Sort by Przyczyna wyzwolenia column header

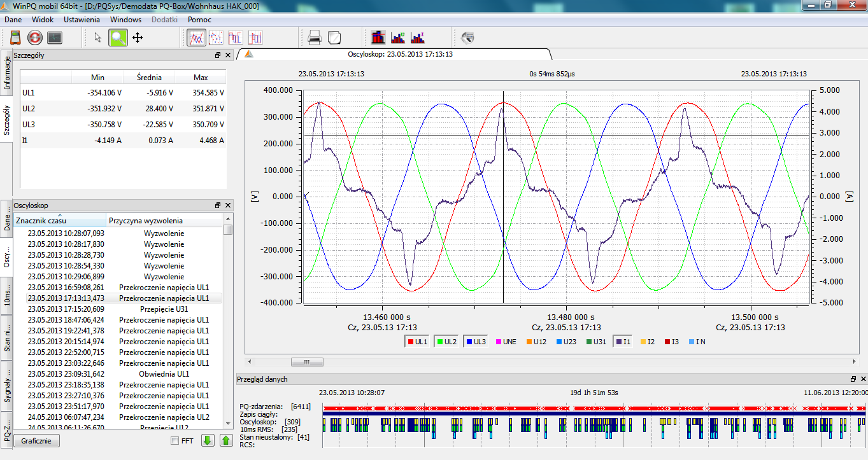(164, 221)
